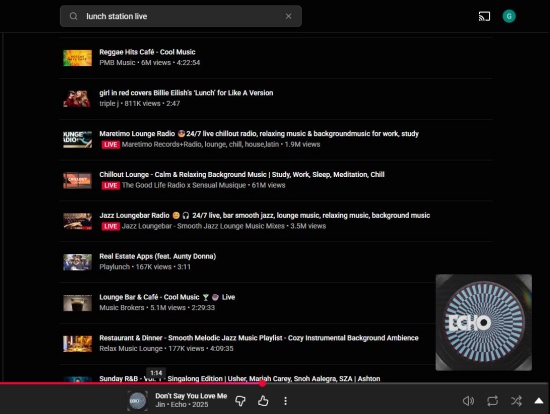
Task: Click the search magnifier icon
Action: click(x=73, y=16)
